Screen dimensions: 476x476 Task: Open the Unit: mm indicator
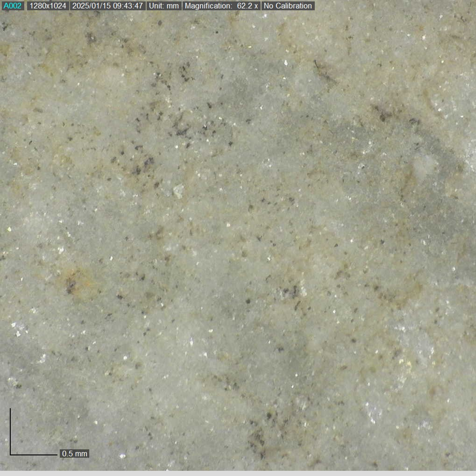(164, 6)
